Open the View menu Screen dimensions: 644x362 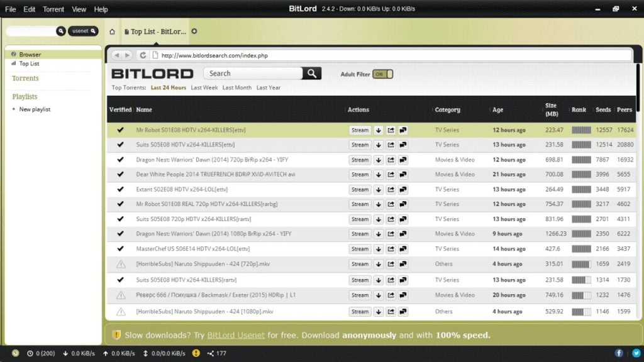(x=79, y=9)
